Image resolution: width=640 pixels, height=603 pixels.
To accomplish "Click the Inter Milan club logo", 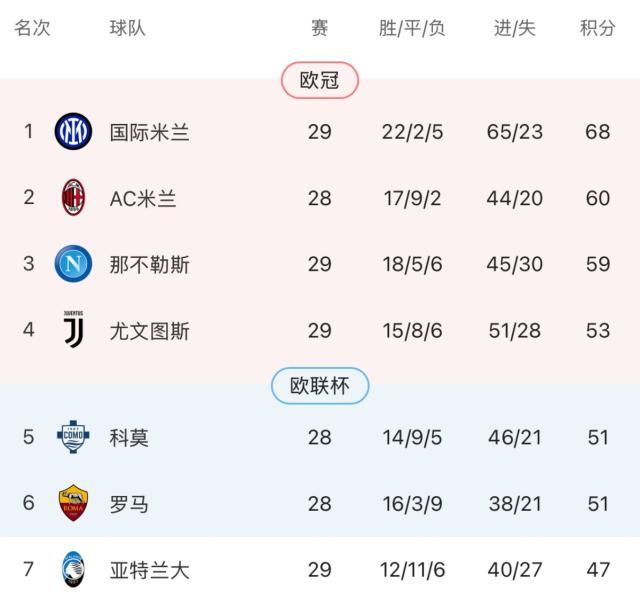I will click(x=73, y=131).
